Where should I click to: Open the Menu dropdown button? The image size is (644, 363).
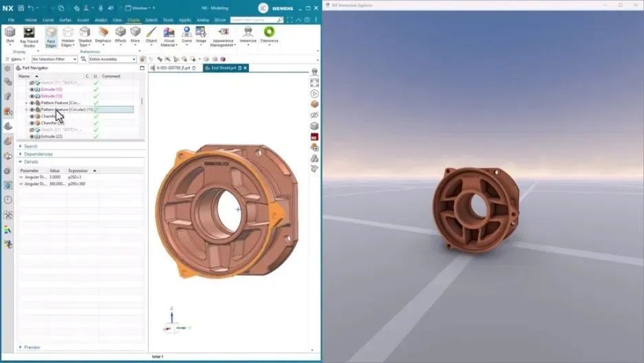(16, 59)
